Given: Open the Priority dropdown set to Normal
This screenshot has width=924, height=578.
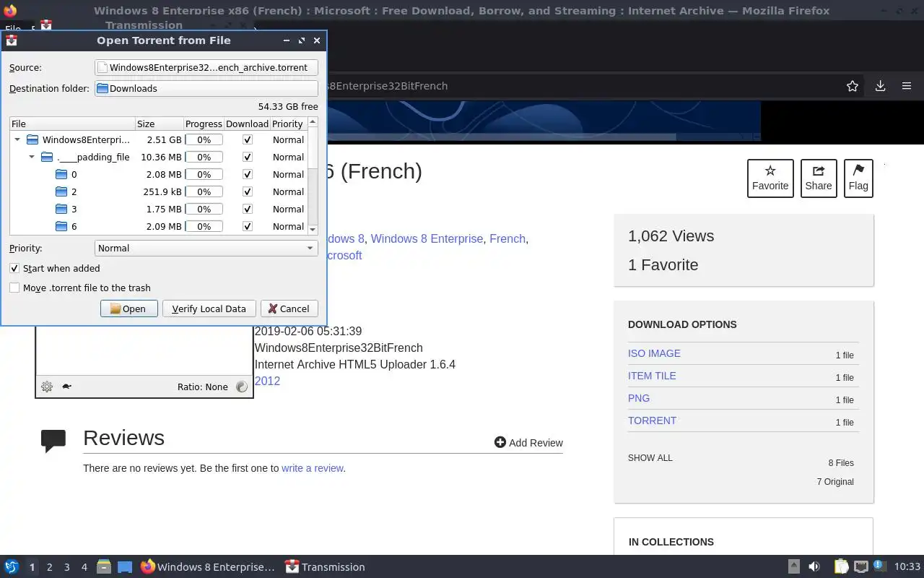Looking at the screenshot, I should tap(206, 248).
